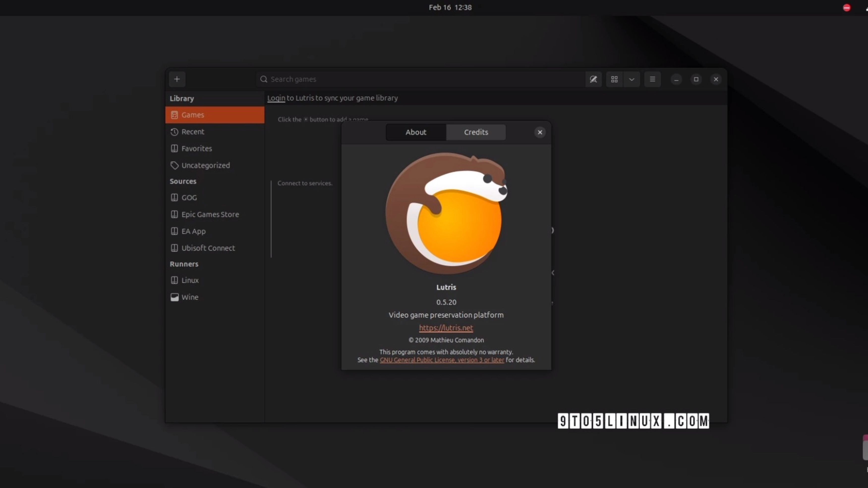Viewport: 868px width, 488px height.
Task: Select the Ubisoft Connect source
Action: 208,248
